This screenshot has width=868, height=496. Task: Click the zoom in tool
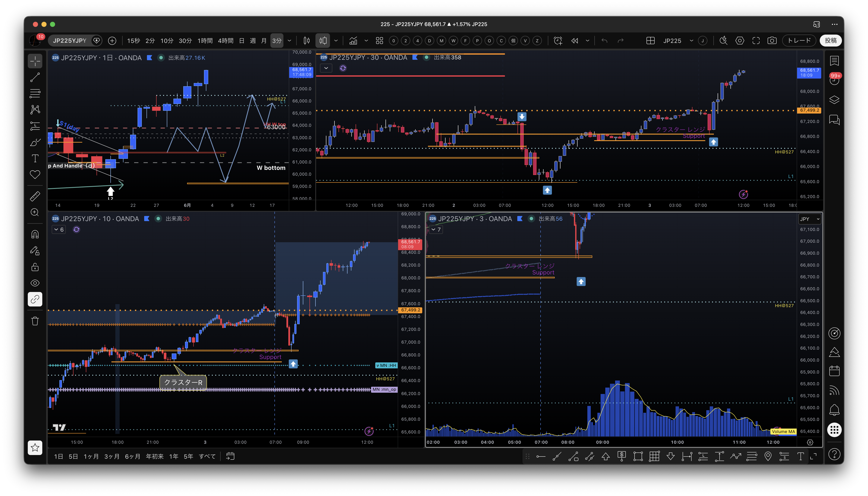pos(35,212)
